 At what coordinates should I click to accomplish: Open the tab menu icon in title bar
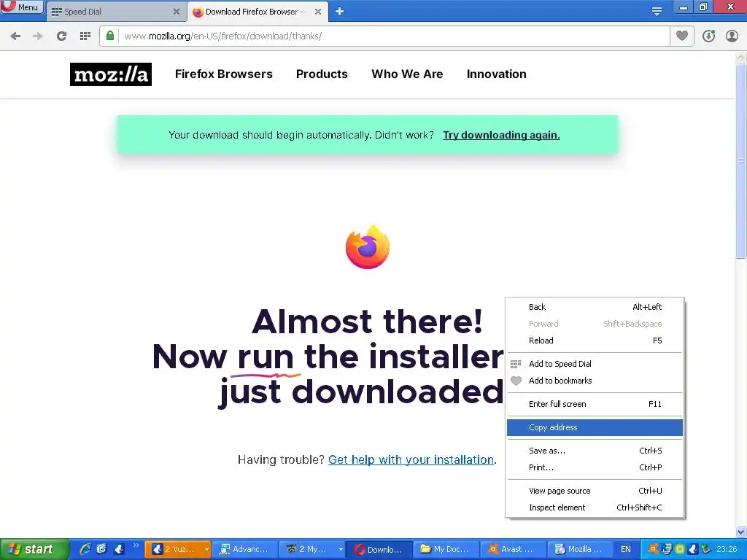pos(657,10)
